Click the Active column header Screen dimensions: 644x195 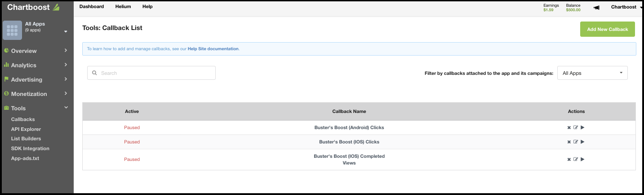(x=132, y=111)
